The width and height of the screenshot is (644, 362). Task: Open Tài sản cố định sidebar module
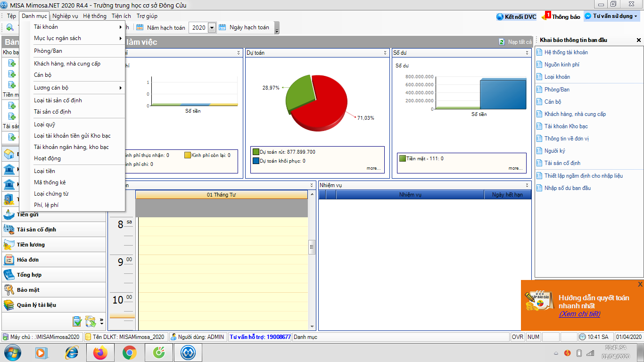pyautogui.click(x=54, y=230)
